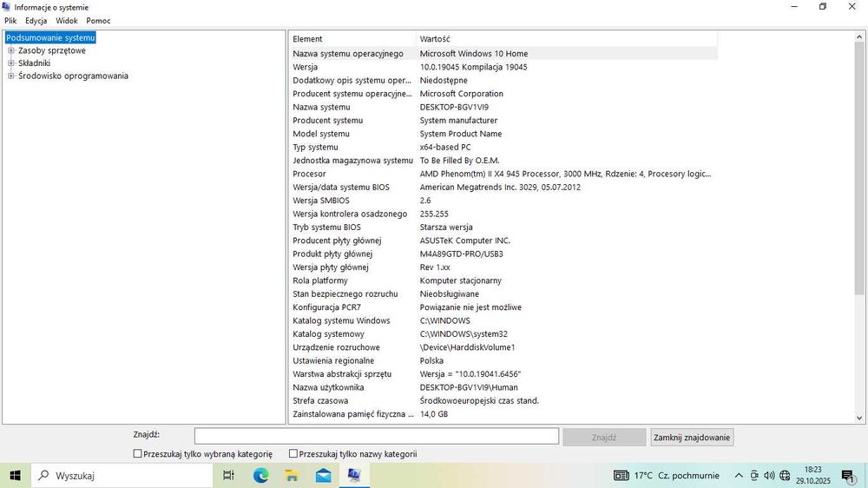Open the volume control tray icon
This screenshot has width=868, height=488.
[x=769, y=475]
